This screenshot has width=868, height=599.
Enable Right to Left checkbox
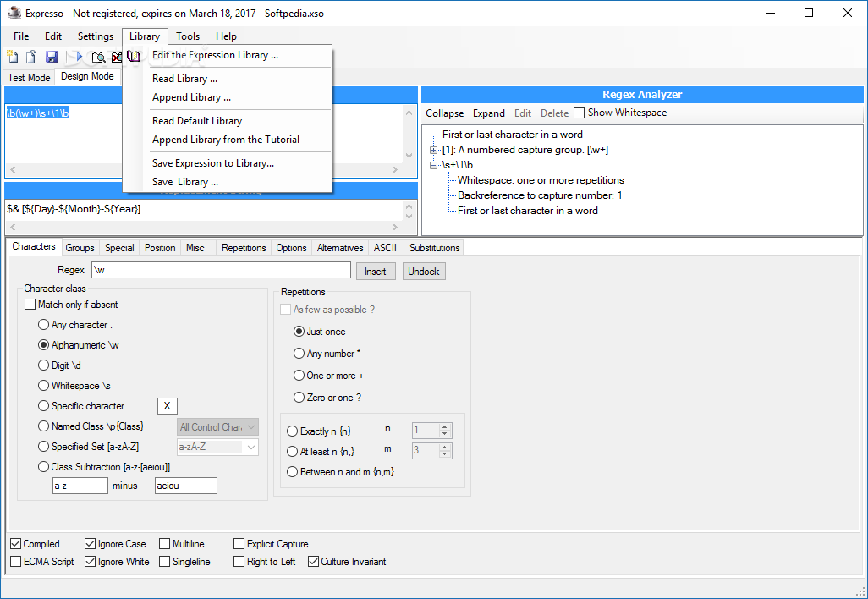click(x=239, y=562)
